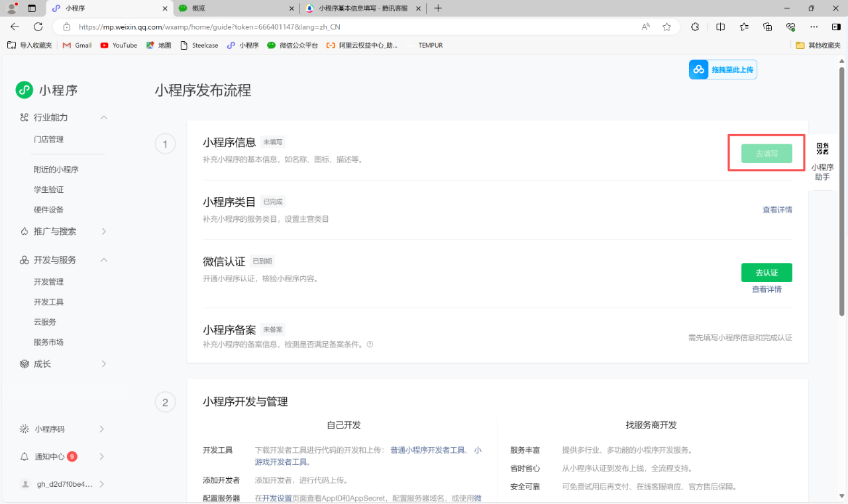Screen dimensions: 848x504
Task: Click the 去填写 button for 小程序信息
Action: pyautogui.click(x=767, y=154)
